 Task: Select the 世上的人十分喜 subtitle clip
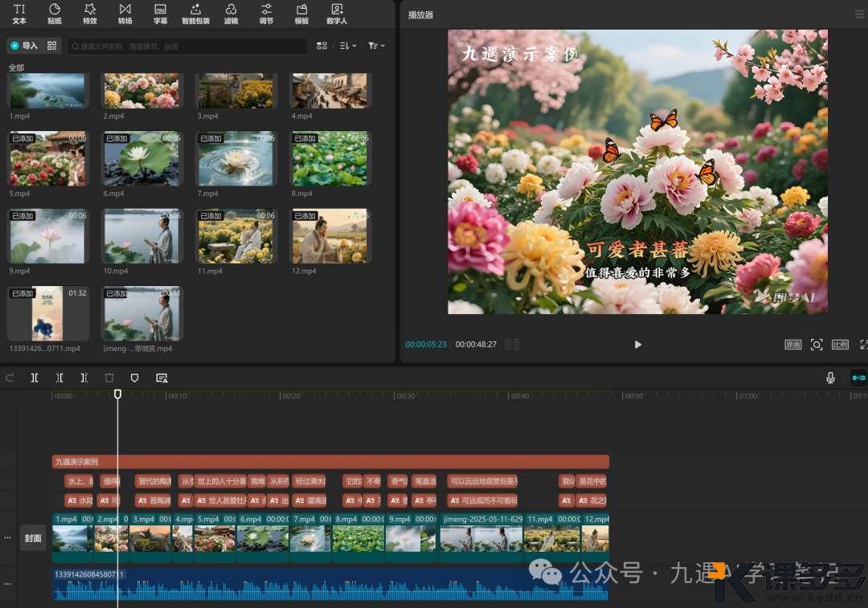[221, 481]
